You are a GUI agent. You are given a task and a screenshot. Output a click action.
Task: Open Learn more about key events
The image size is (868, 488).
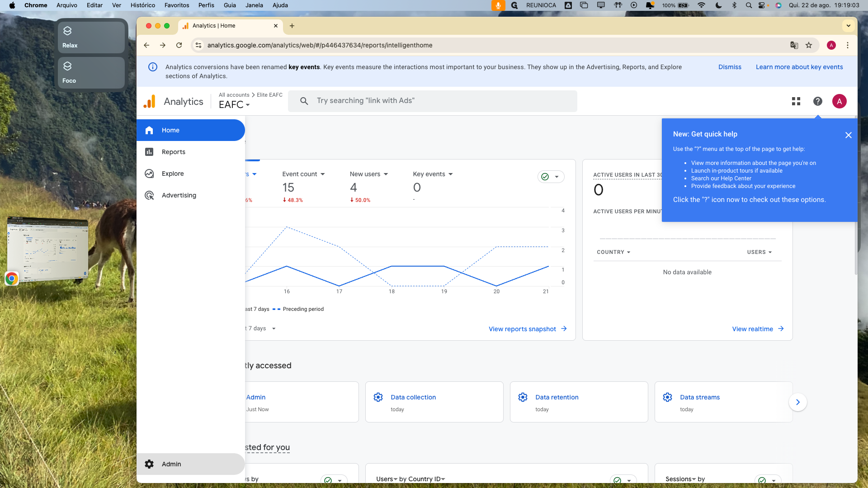(x=799, y=67)
